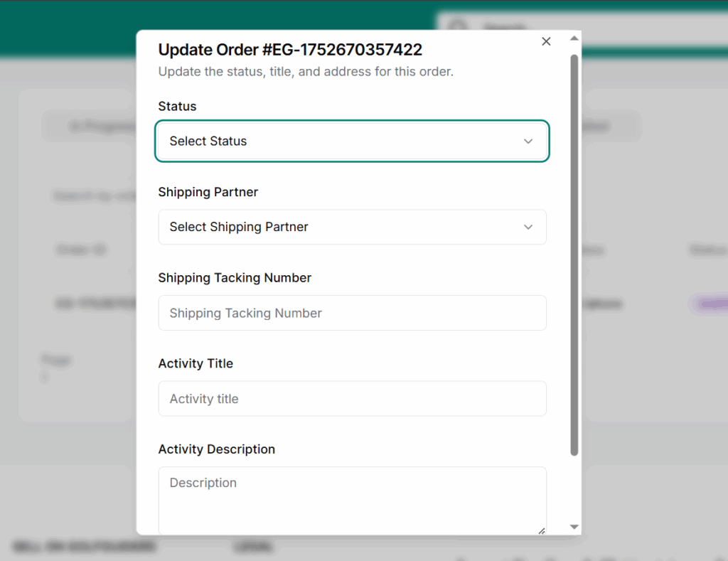
Task: Click the scrollbar up arrow in dialog
Action: coord(574,38)
